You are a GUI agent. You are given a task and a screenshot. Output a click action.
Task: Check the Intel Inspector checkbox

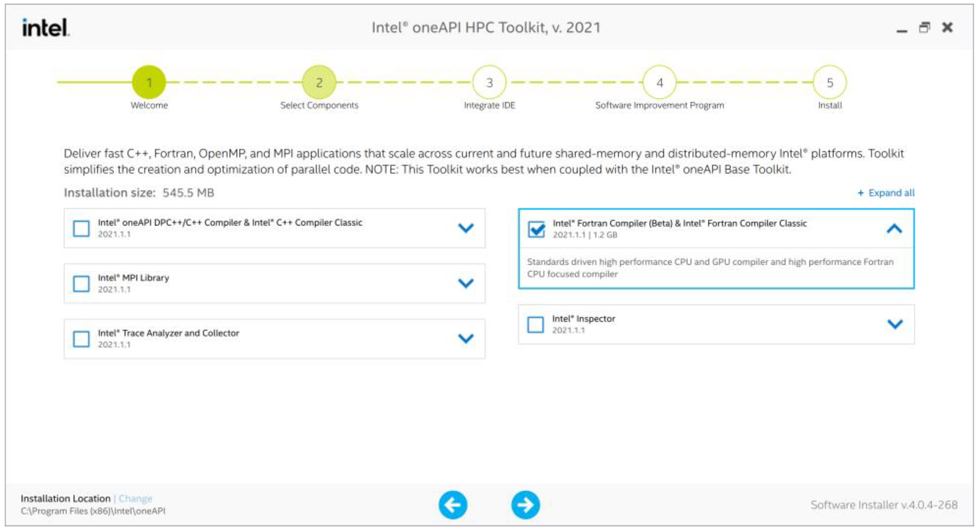[x=536, y=324]
